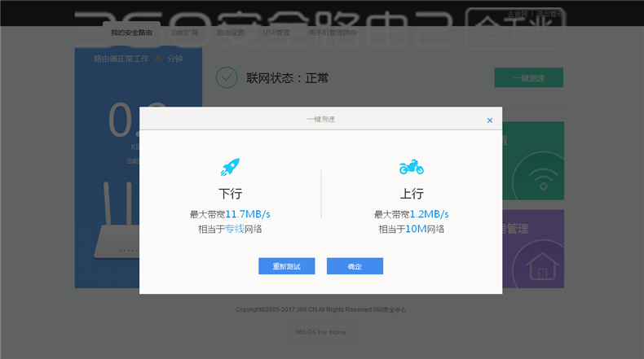644x359 pixels.
Task: Click the house icon on the purple tile
Action: (x=540, y=264)
